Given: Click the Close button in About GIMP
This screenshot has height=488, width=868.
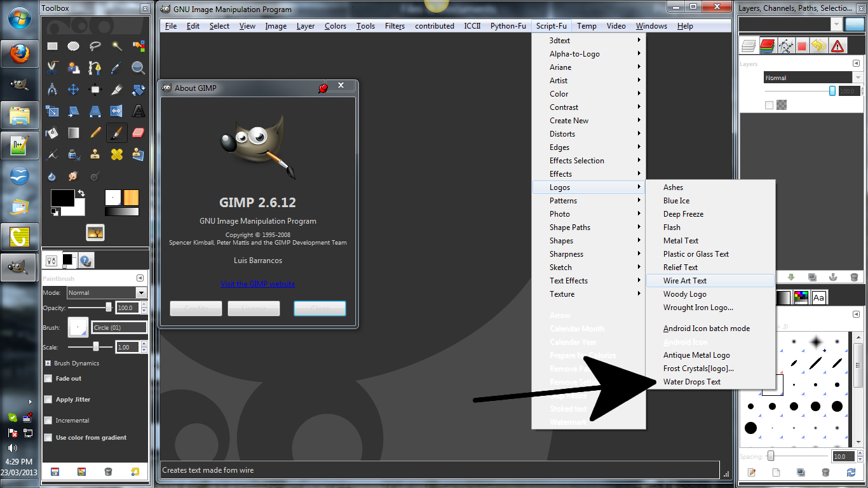Looking at the screenshot, I should click(x=320, y=309).
